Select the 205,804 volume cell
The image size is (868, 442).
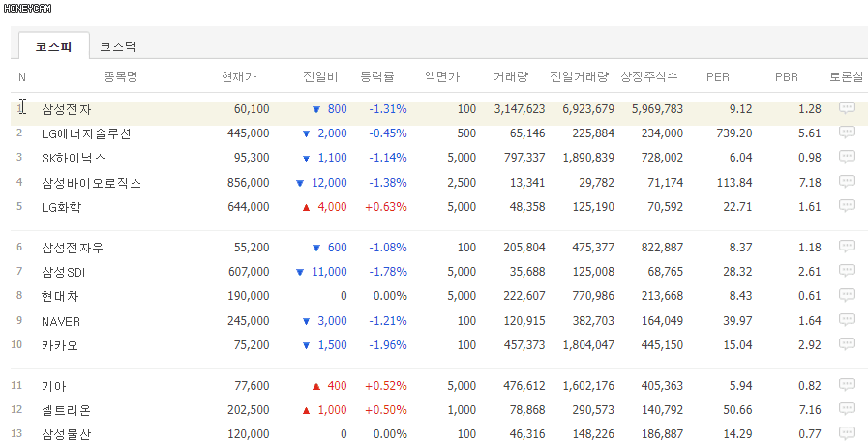click(524, 248)
